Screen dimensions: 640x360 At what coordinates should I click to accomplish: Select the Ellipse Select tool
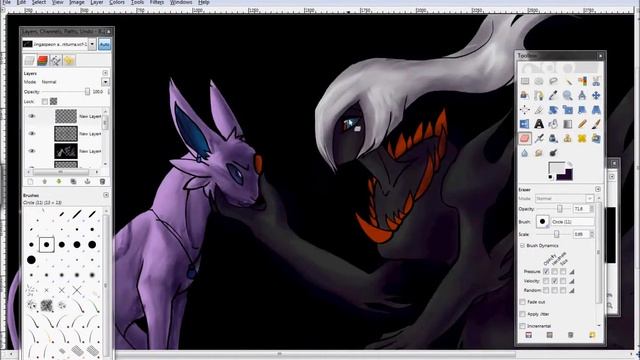pos(539,81)
